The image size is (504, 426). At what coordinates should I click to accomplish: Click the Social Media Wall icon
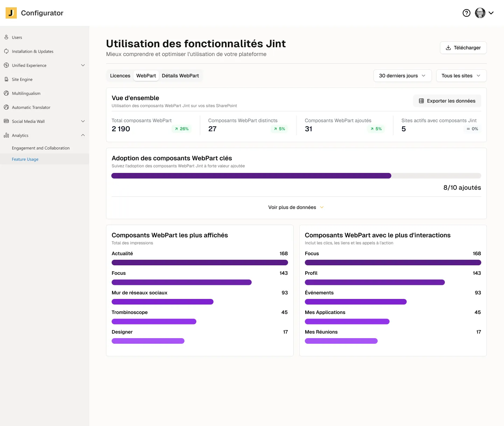tap(6, 121)
